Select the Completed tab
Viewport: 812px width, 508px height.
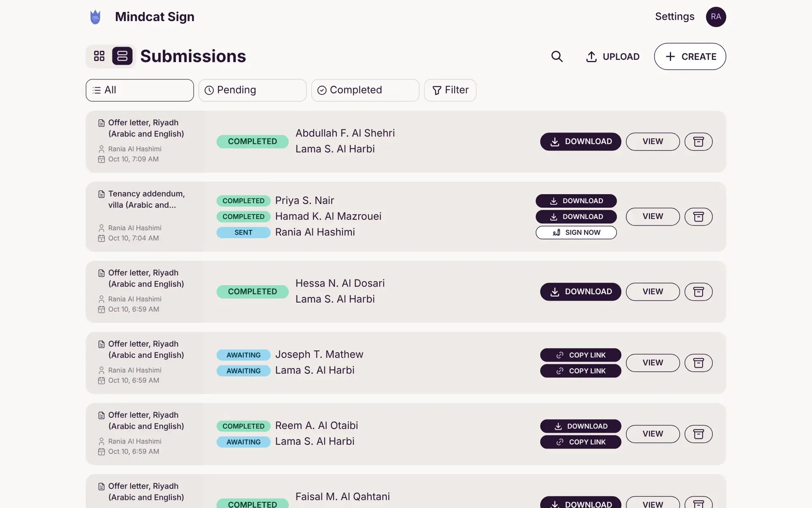point(365,90)
